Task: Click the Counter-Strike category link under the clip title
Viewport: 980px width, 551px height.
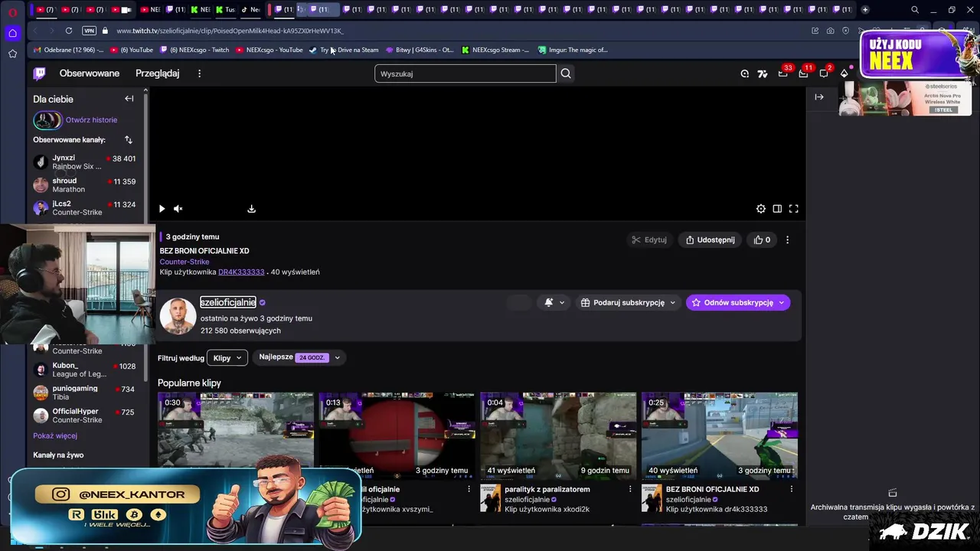Action: point(185,262)
